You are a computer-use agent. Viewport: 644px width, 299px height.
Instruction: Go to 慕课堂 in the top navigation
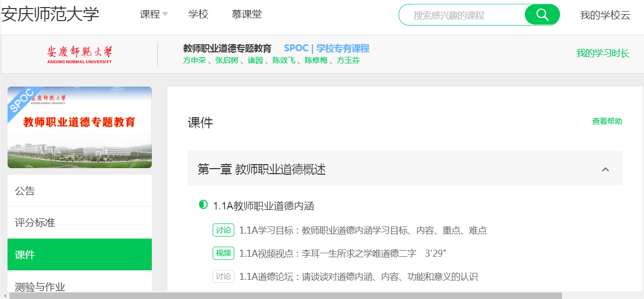[246, 15]
